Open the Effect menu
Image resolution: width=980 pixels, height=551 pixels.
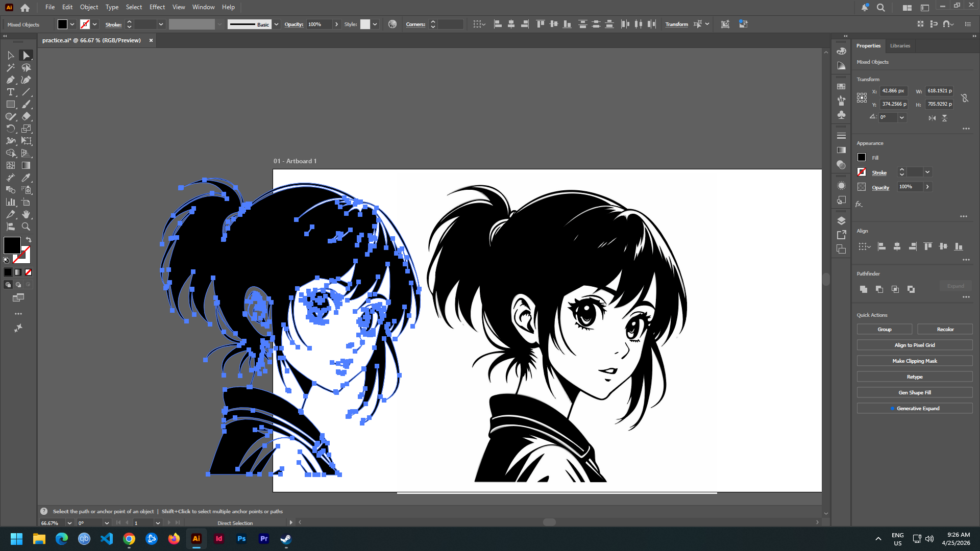(x=157, y=7)
